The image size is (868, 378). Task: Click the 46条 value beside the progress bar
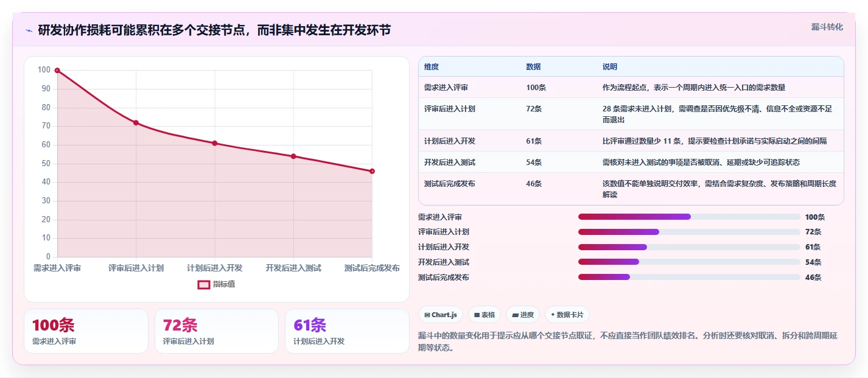[813, 278]
